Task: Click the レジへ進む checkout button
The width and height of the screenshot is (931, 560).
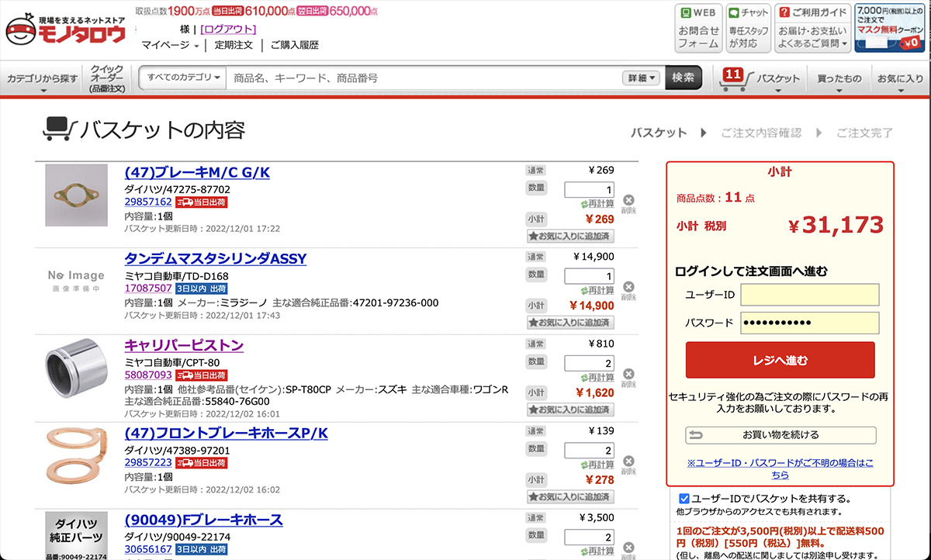Action: 780,361
